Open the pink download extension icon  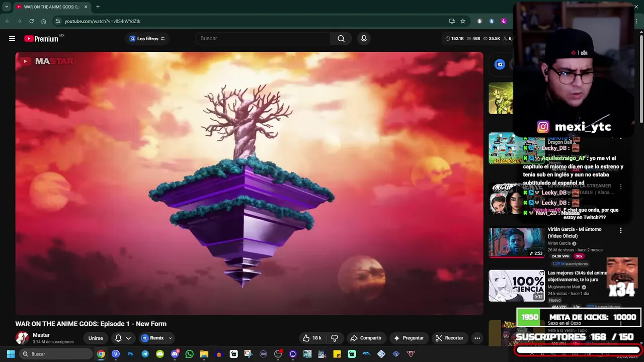click(x=504, y=21)
